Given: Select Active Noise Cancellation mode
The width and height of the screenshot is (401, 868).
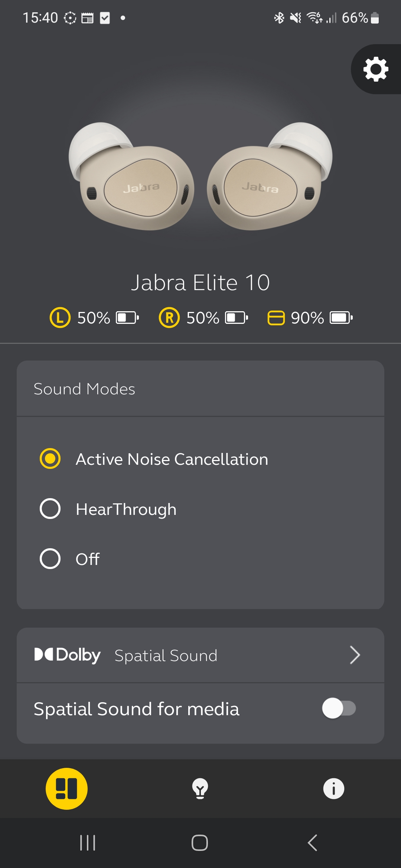Looking at the screenshot, I should pyautogui.click(x=50, y=459).
